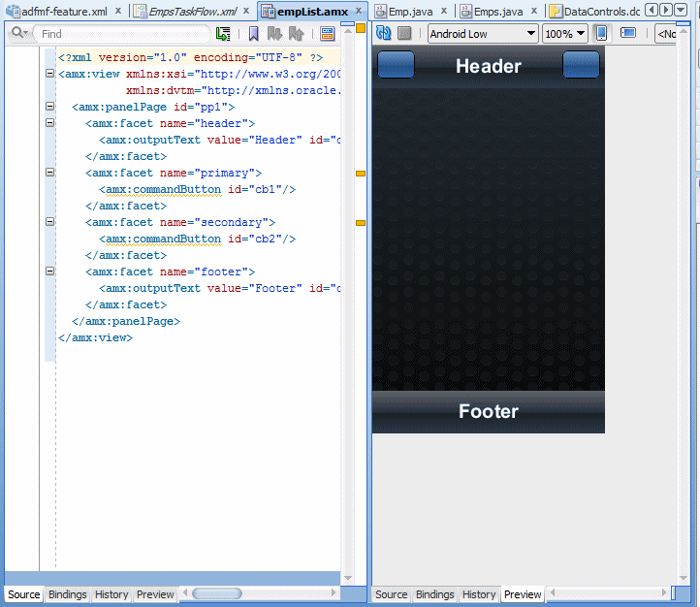This screenshot has height=607, width=700.
Task: Open the DataControls.dc tab
Action: [x=602, y=12]
